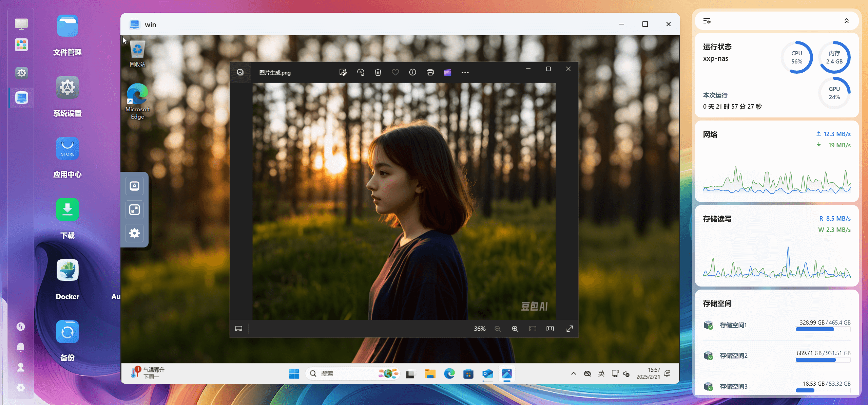Collapse the widget panel with chevron
The height and width of the screenshot is (405, 868).
click(x=847, y=21)
